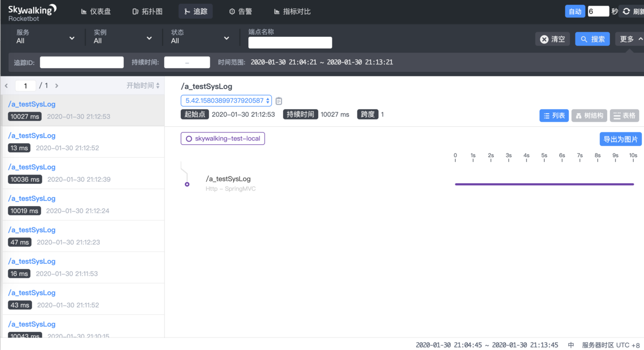Switch to 表格 table view

coord(624,116)
